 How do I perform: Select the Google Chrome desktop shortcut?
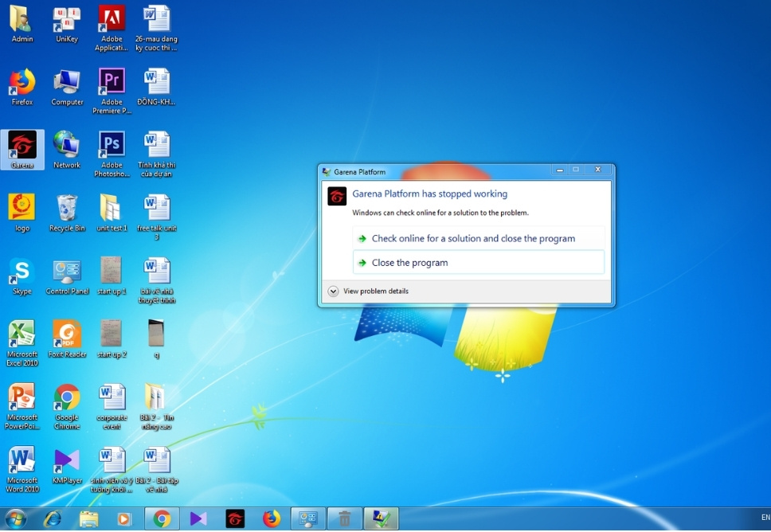[x=67, y=406]
